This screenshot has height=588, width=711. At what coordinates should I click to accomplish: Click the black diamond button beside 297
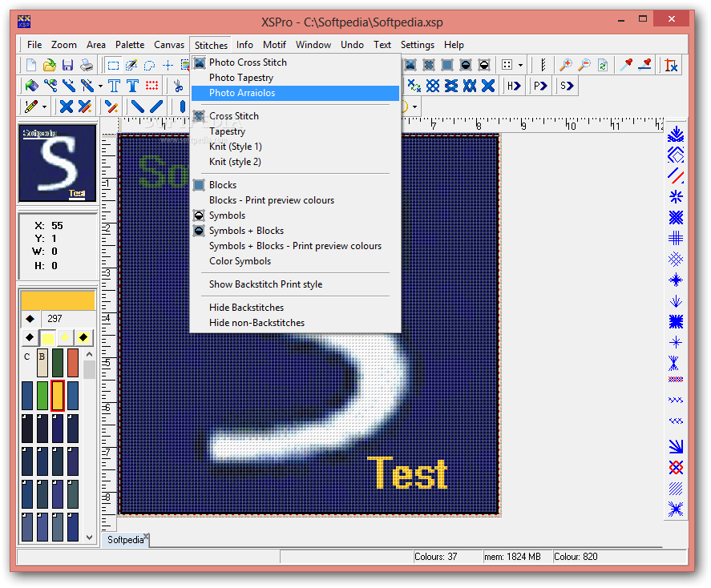[x=30, y=319]
